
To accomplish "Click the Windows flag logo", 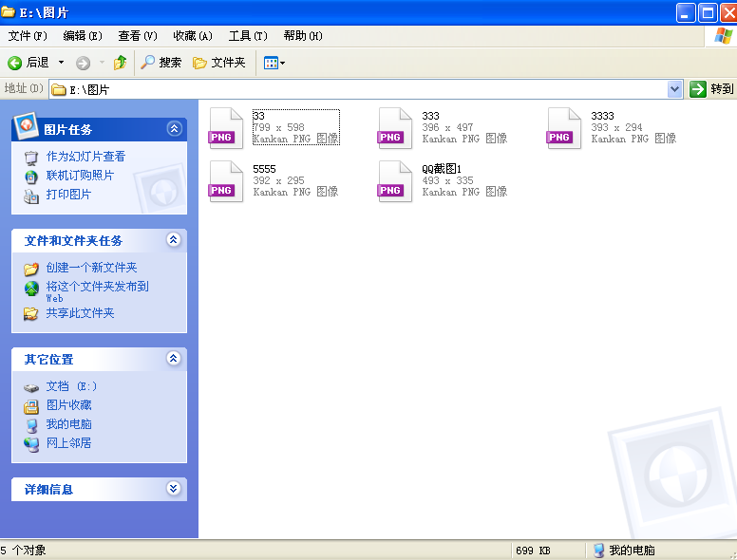I will [723, 36].
